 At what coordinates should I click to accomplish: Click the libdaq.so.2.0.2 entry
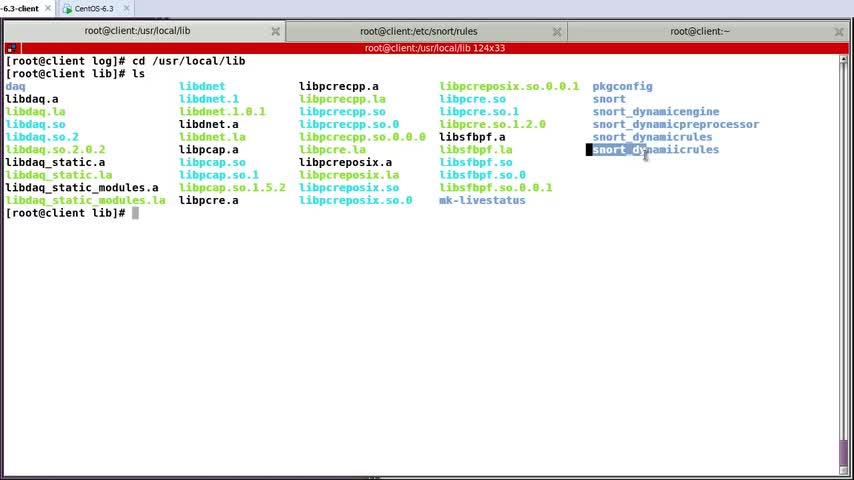56,149
